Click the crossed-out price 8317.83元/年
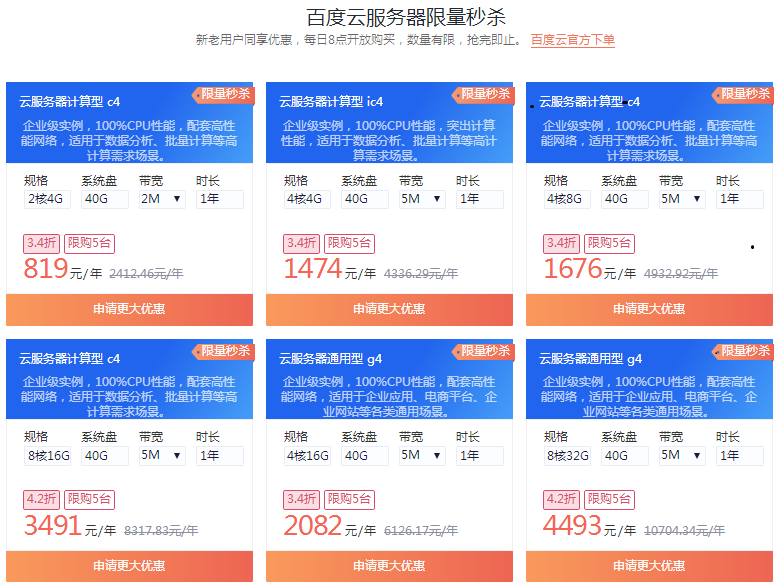This screenshot has height=588, width=781. point(161,531)
